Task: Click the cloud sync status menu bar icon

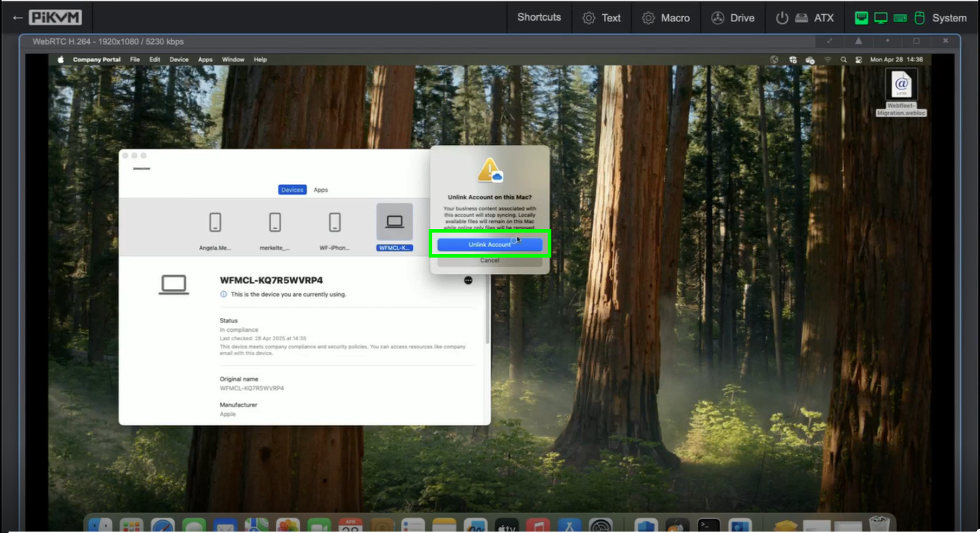Action: point(810,60)
